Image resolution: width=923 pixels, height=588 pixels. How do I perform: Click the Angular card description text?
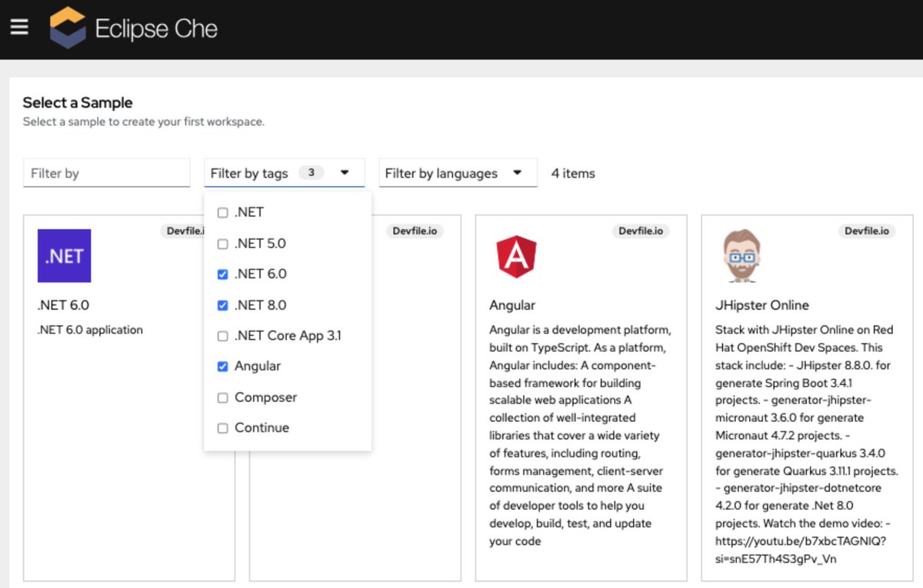(x=581, y=435)
